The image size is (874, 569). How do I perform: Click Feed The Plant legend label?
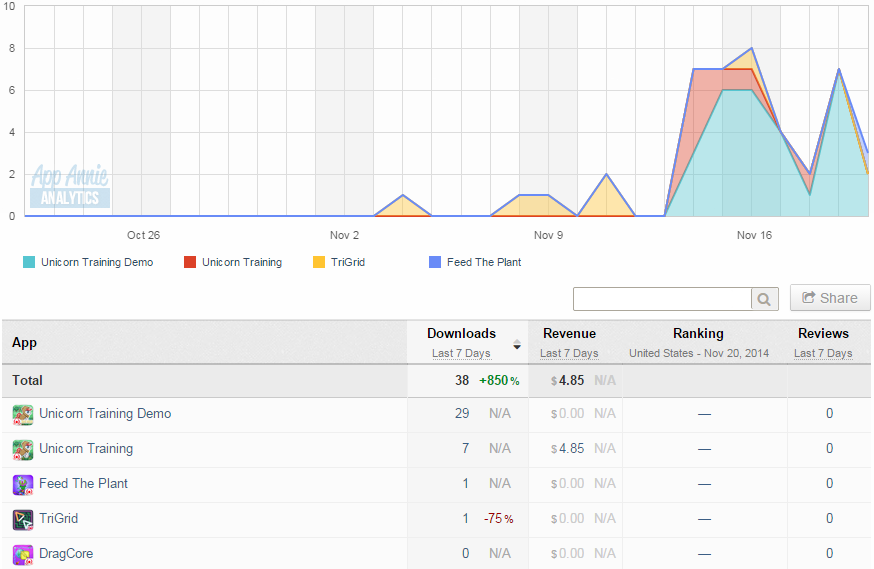(484, 262)
